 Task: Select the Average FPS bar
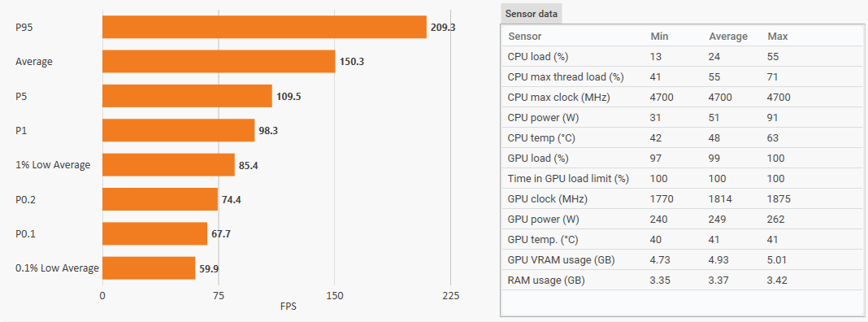click(x=219, y=61)
